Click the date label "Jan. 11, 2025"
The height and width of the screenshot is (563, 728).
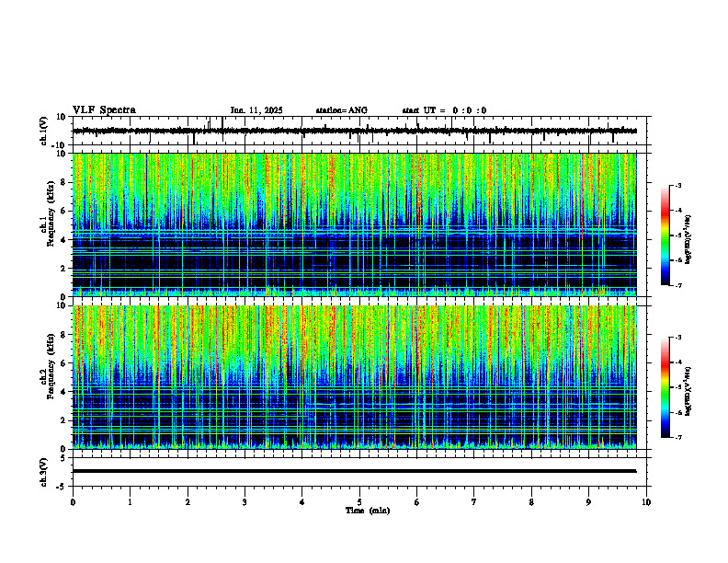(x=256, y=110)
